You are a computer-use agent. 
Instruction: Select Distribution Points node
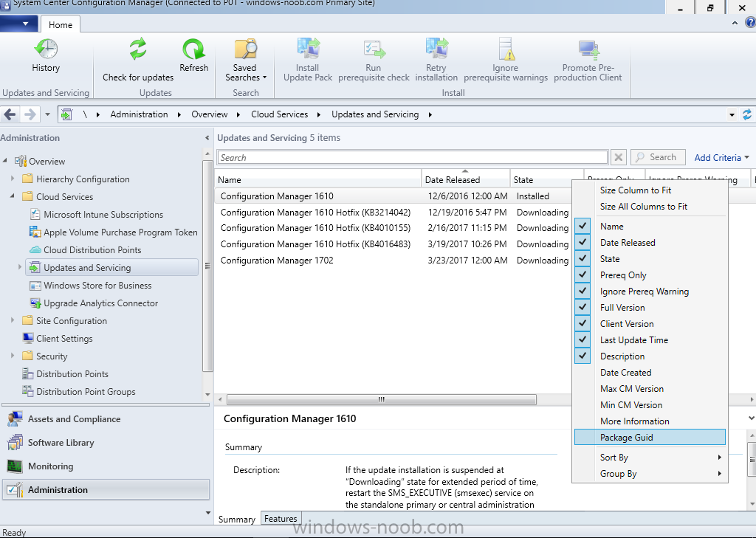[72, 374]
